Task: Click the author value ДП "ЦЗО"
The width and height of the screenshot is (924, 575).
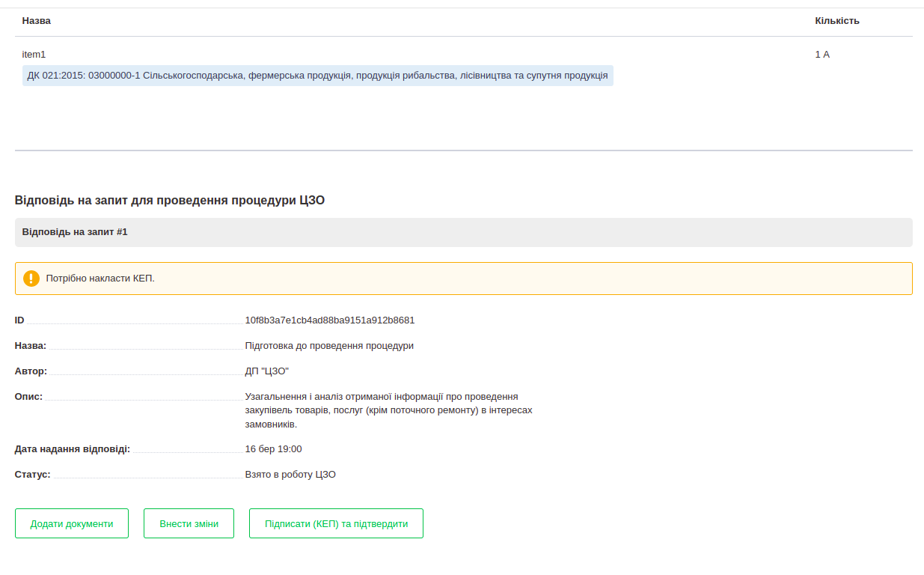Action: 266,371
